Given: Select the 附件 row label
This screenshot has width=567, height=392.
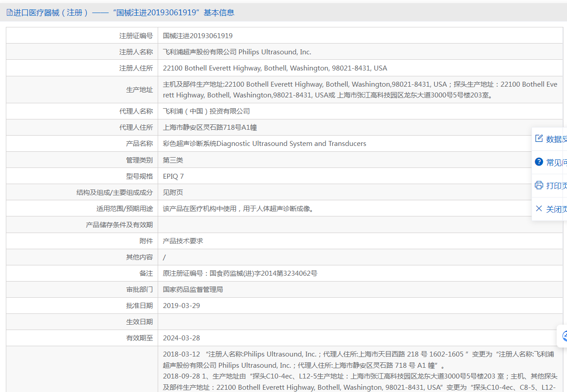Looking at the screenshot, I should [146, 241].
